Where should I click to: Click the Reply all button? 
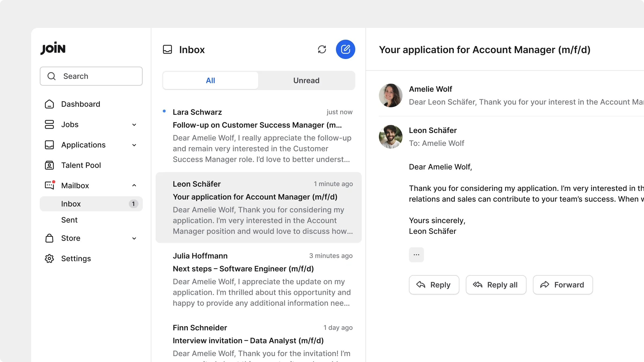pyautogui.click(x=496, y=285)
